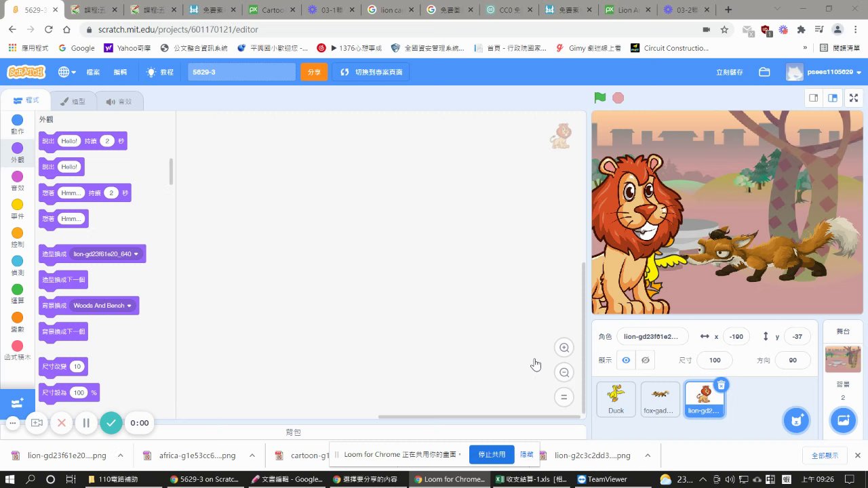The height and width of the screenshot is (488, 868).
Task: Click the 背景換成下一個 block
Action: coord(63,331)
